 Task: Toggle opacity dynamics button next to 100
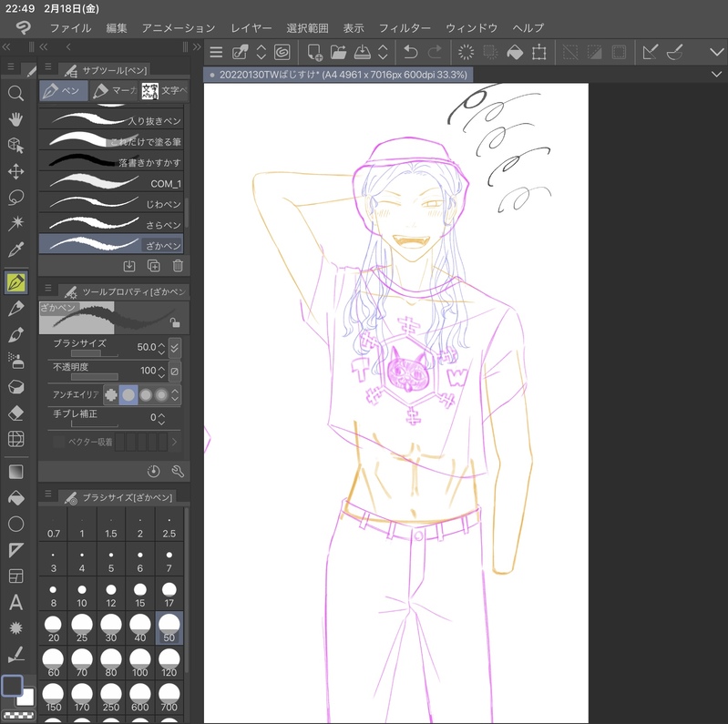175,371
